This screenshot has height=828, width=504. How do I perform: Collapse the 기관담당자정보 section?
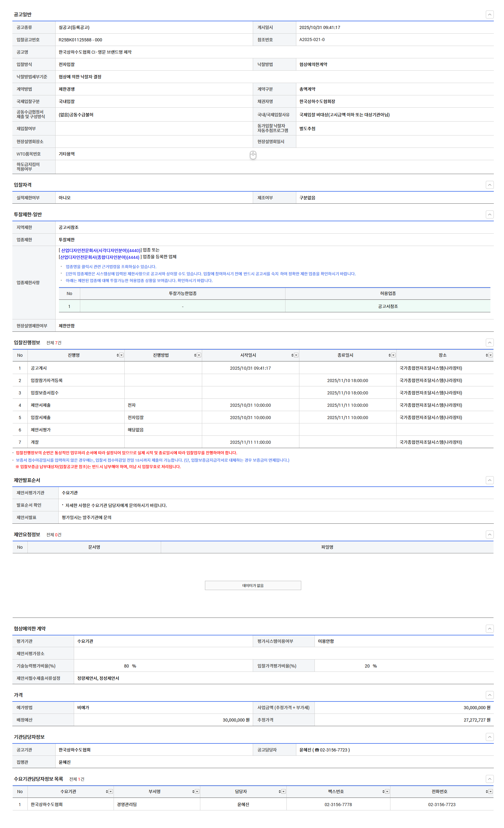coord(489,737)
